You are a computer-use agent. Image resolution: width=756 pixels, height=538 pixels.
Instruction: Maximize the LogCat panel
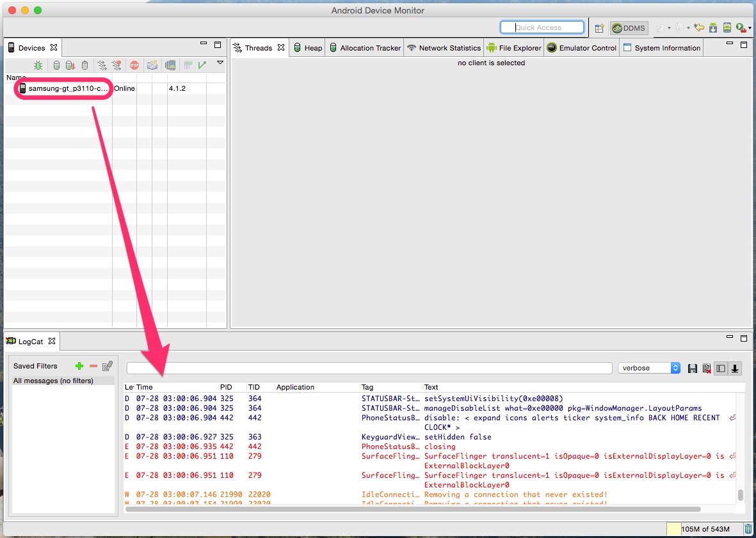click(x=744, y=338)
